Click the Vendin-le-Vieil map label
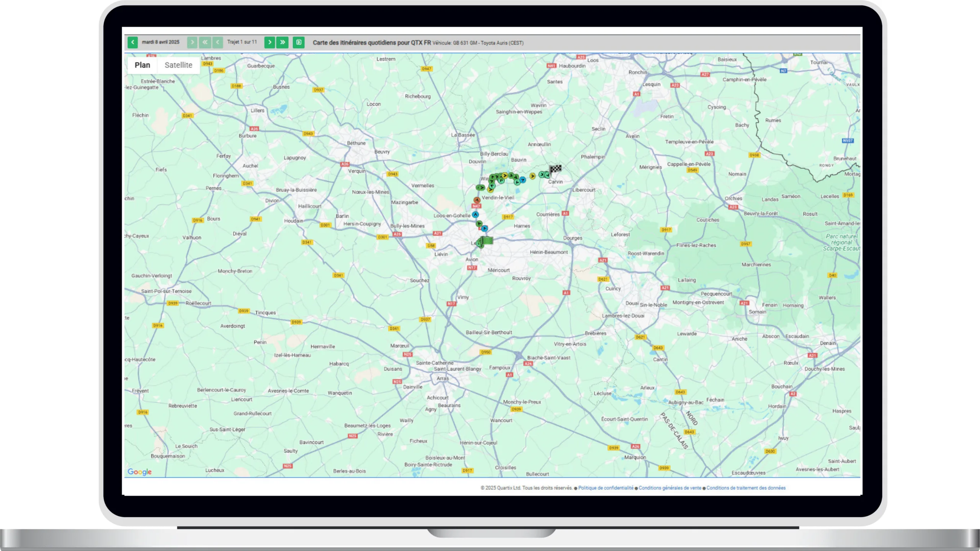Image resolution: width=980 pixels, height=551 pixels. point(498,198)
